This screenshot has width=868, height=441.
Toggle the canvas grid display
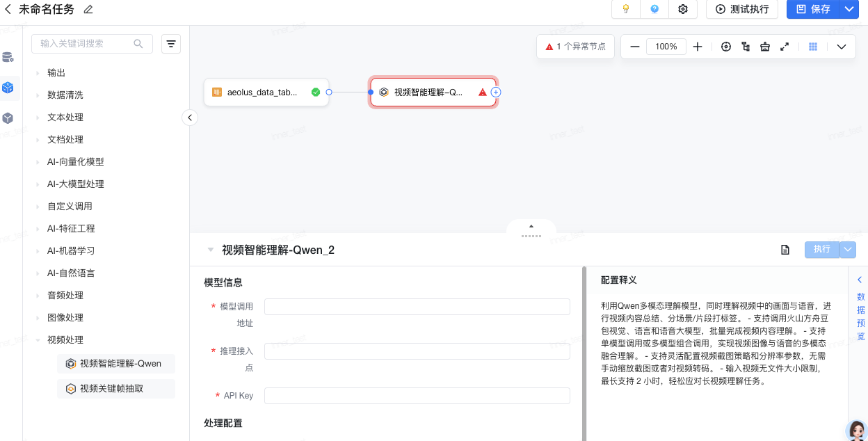[812, 47]
